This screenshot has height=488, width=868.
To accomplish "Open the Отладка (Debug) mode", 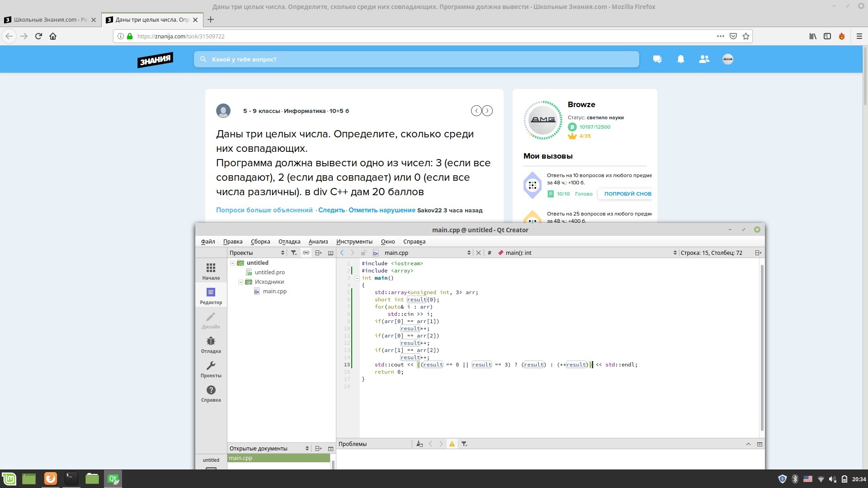I will click(x=211, y=344).
